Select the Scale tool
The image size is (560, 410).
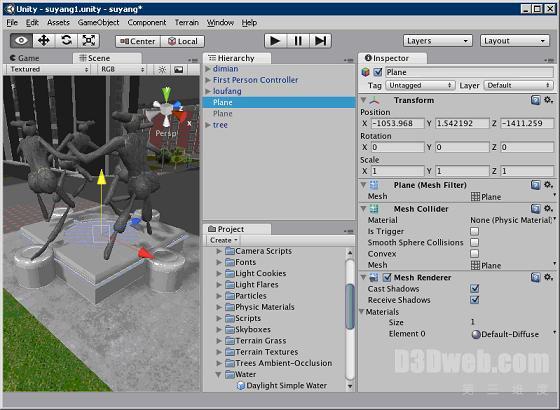(88, 40)
